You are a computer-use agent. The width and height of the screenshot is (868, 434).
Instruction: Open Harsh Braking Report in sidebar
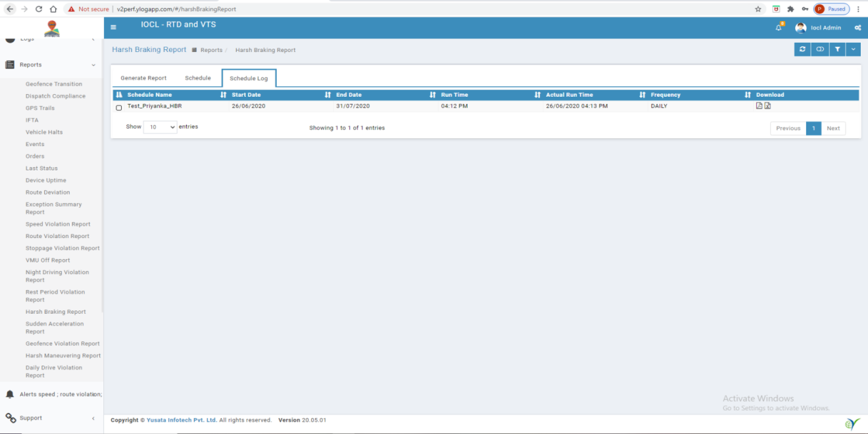(56, 312)
